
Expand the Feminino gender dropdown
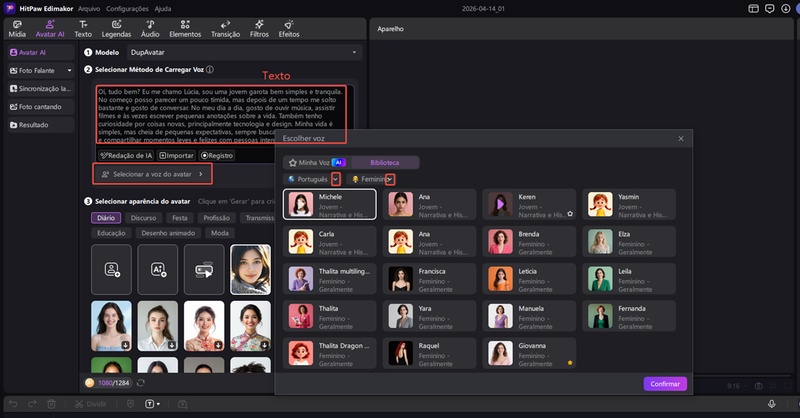(x=390, y=179)
